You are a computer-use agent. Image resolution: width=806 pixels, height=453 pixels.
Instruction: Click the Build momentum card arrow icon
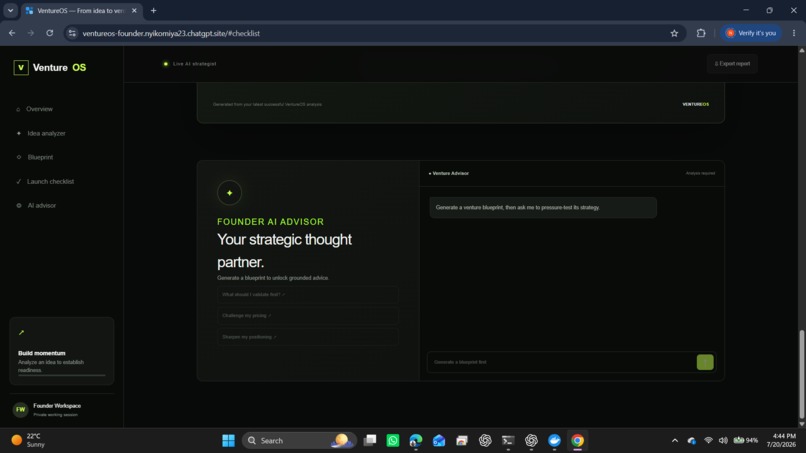pyautogui.click(x=22, y=333)
